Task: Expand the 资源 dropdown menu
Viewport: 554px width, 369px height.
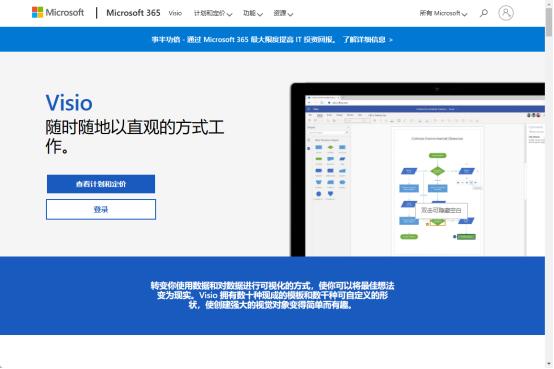Action: (x=283, y=13)
